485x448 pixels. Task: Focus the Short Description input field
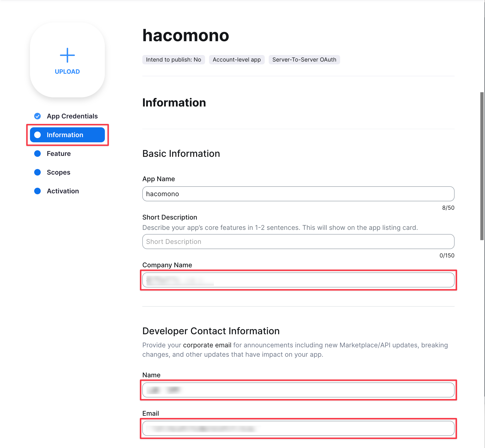click(298, 242)
